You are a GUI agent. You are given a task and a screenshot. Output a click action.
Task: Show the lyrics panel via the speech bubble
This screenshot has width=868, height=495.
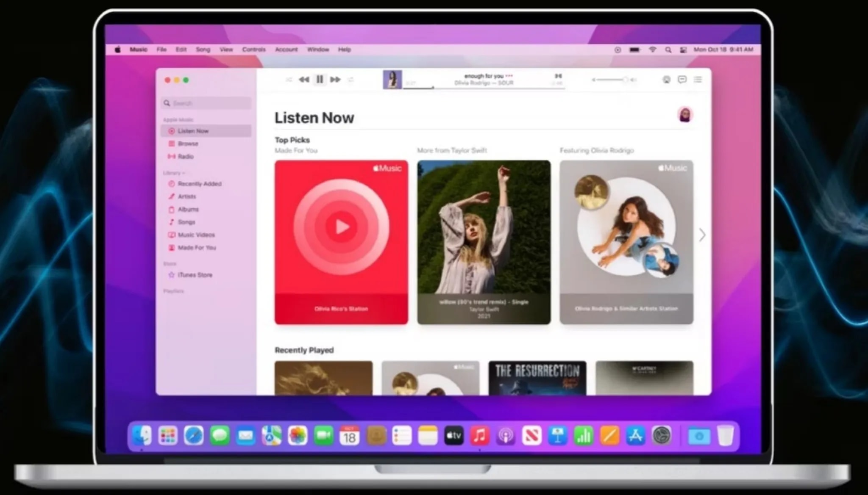pyautogui.click(x=682, y=79)
